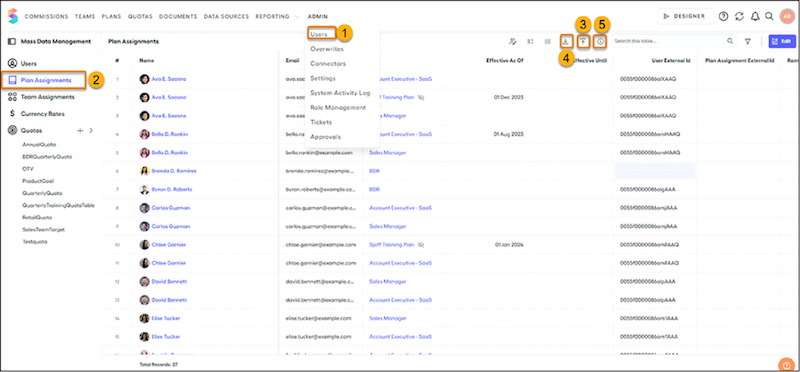Switch to the grid layout icon in the toolbar
This screenshot has height=372, width=800.
pyautogui.click(x=530, y=41)
